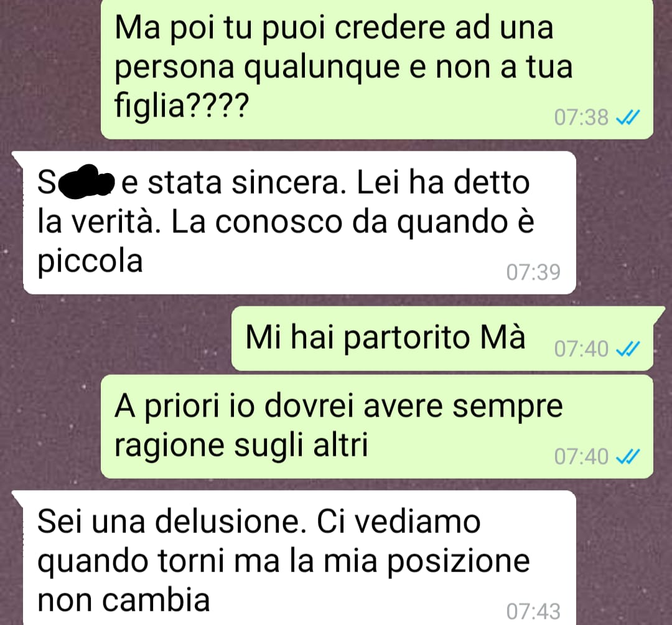Tap the blue ticks on the 'A priori' message
Screen dimensions: 672x625
(628, 456)
